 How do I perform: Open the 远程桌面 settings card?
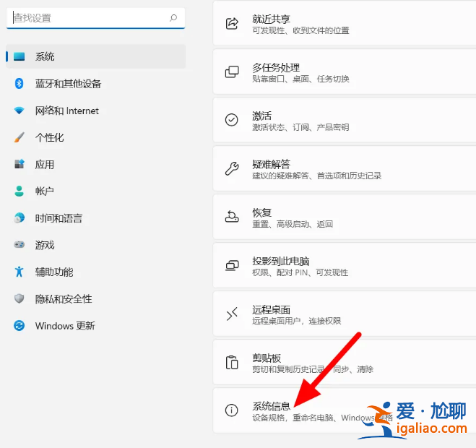(345, 314)
